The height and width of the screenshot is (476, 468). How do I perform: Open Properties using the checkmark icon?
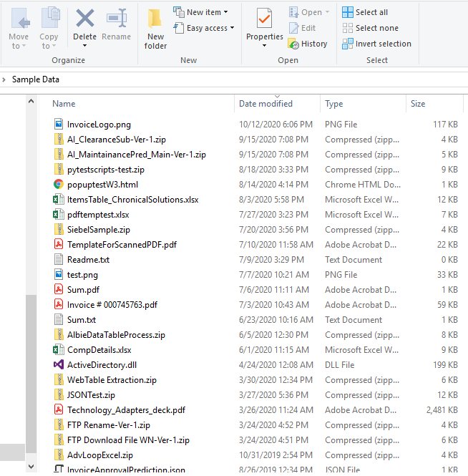[x=264, y=19]
